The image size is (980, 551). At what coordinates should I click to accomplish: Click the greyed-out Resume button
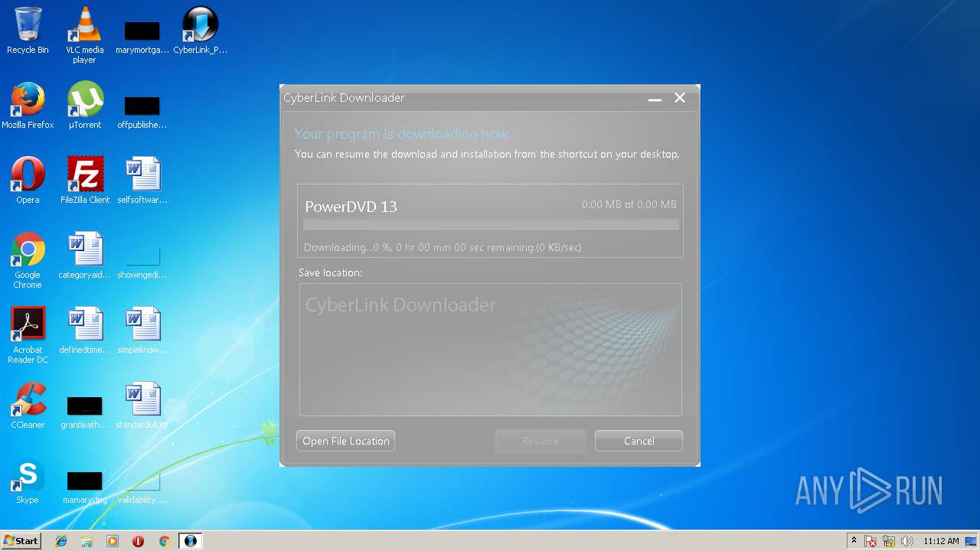541,441
